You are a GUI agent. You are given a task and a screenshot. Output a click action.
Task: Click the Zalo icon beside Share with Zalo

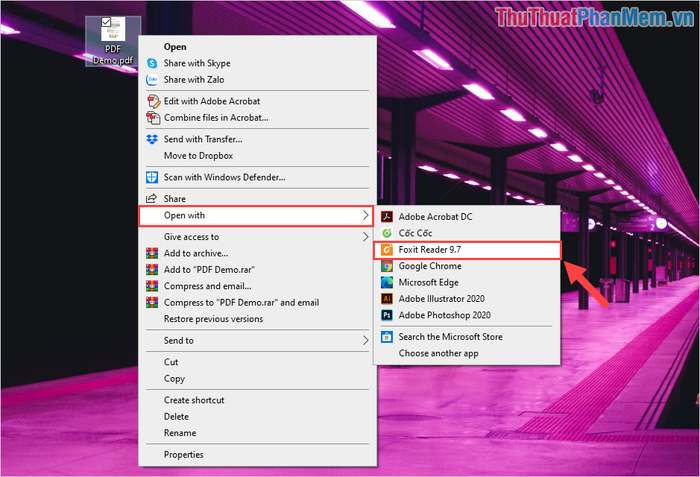[152, 80]
